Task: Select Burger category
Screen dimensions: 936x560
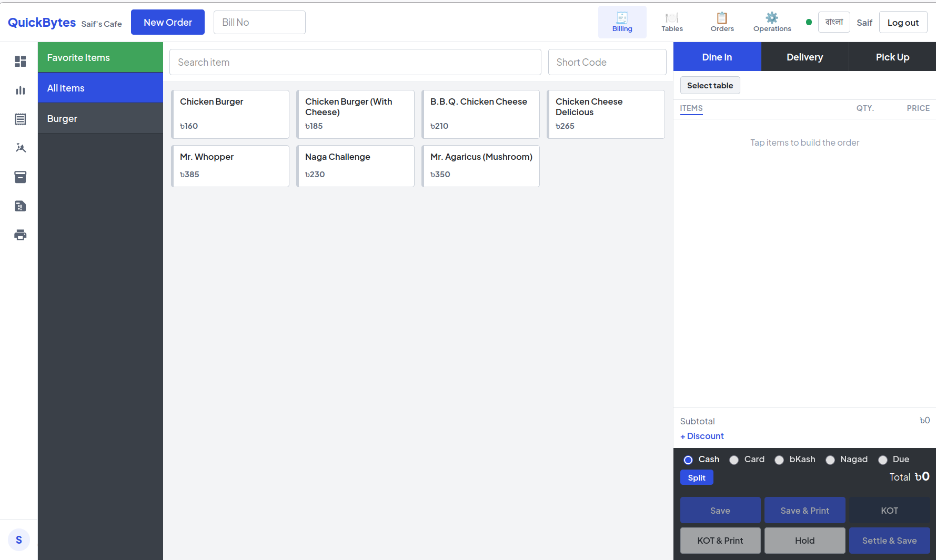Action: tap(100, 118)
